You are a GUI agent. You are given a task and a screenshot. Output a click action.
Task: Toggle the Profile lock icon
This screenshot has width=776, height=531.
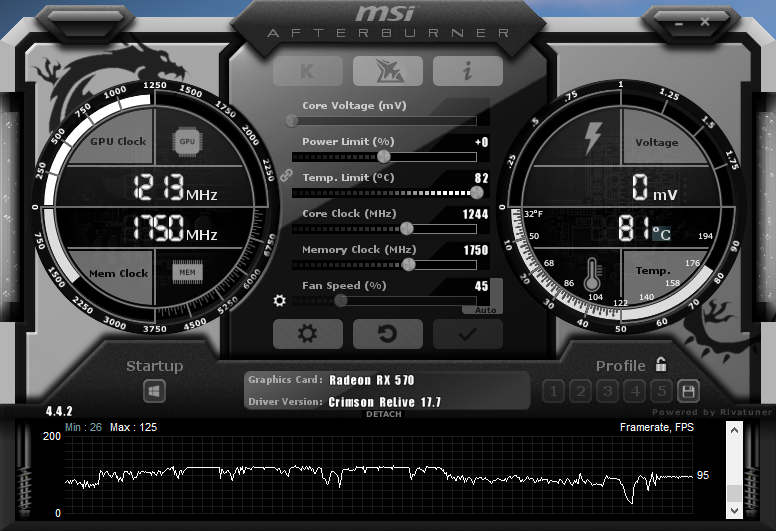pyautogui.click(x=661, y=365)
